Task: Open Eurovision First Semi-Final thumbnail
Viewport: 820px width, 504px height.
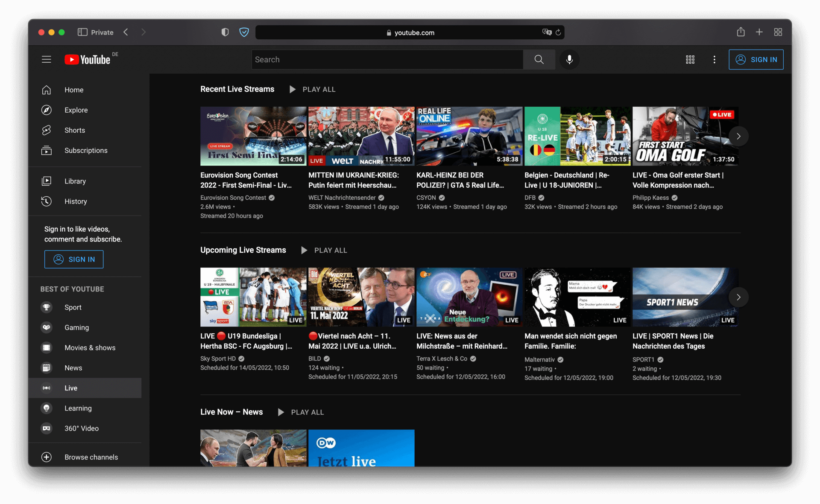Action: coord(253,136)
